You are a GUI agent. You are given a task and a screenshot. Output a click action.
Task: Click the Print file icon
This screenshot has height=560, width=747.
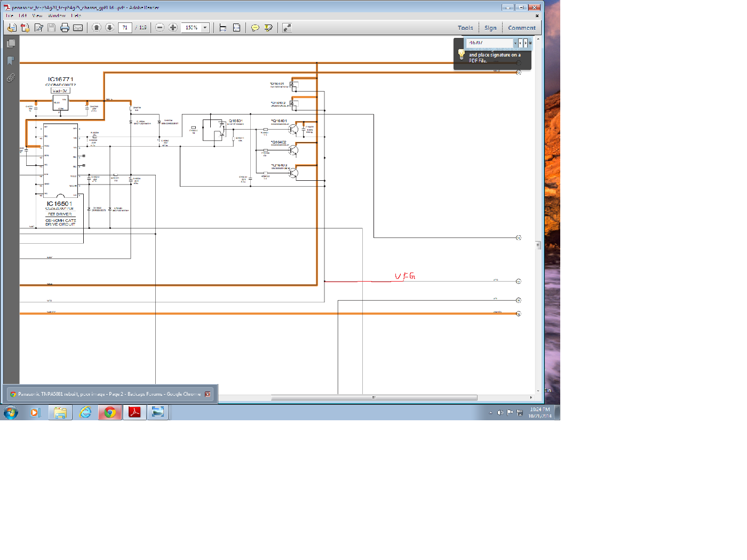pyautogui.click(x=65, y=28)
